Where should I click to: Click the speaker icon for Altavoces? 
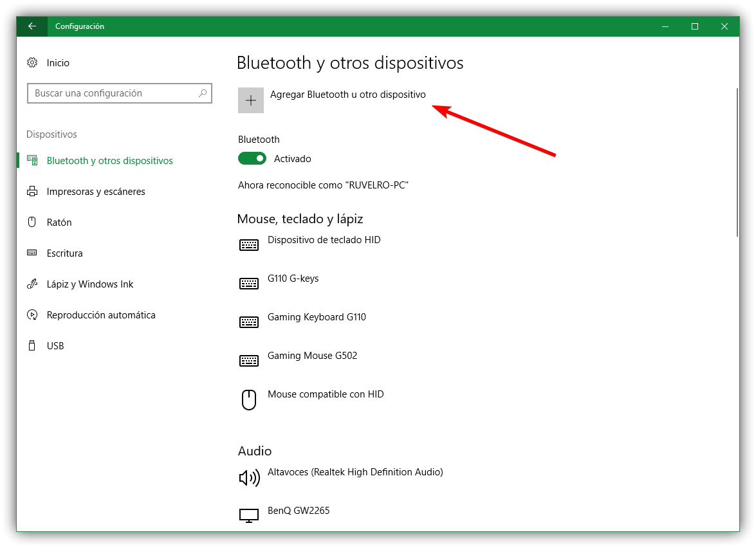[249, 478]
